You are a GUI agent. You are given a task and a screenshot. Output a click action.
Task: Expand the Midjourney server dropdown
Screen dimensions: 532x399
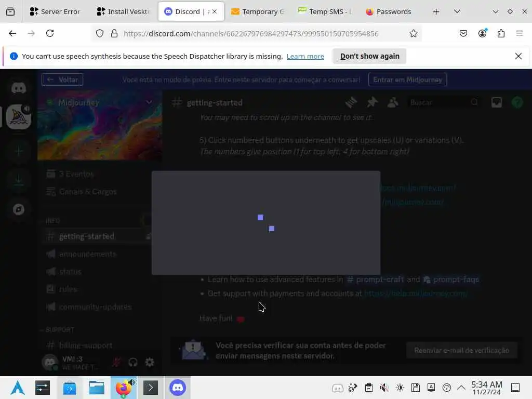(149, 102)
